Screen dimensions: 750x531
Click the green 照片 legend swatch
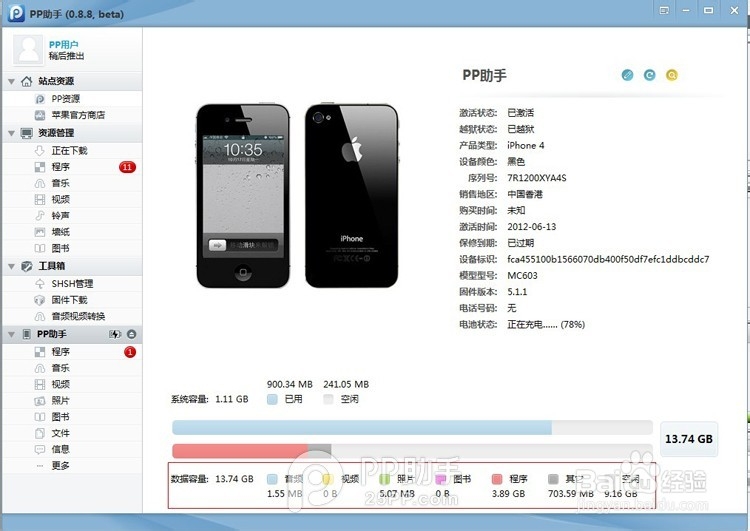[385, 479]
